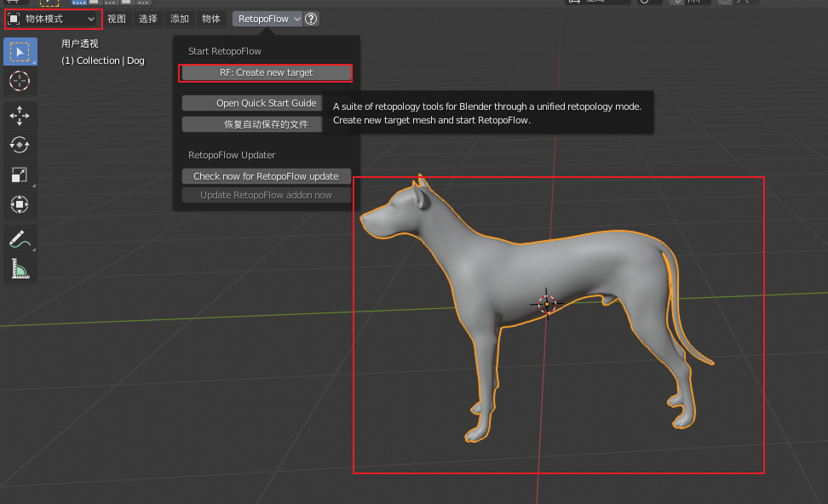The width and height of the screenshot is (828, 504).
Task: Switch to the Scale tool
Action: [20, 175]
